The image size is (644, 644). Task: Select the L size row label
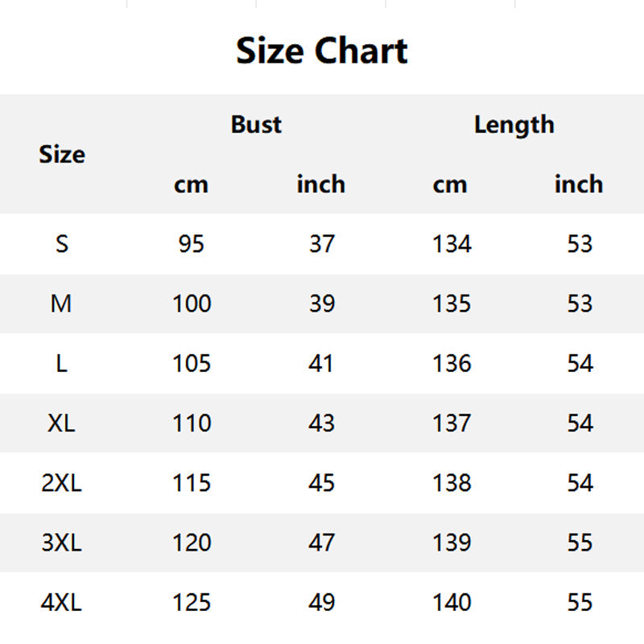[x=62, y=363]
